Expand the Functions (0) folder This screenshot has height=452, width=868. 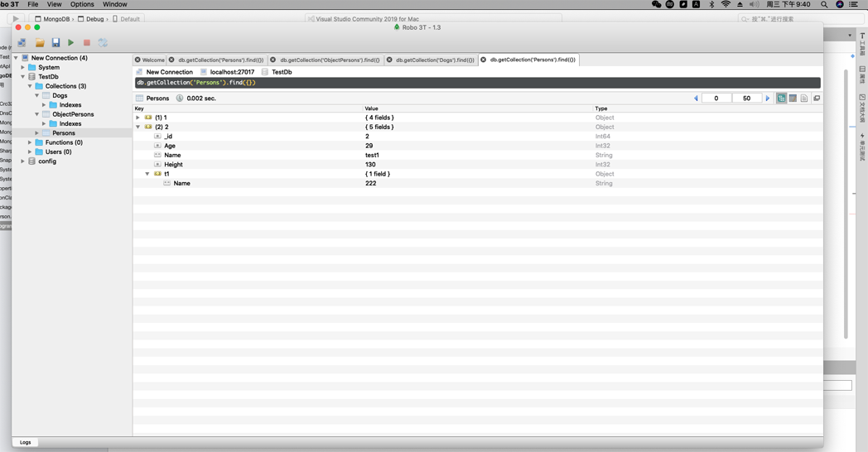pyautogui.click(x=30, y=142)
